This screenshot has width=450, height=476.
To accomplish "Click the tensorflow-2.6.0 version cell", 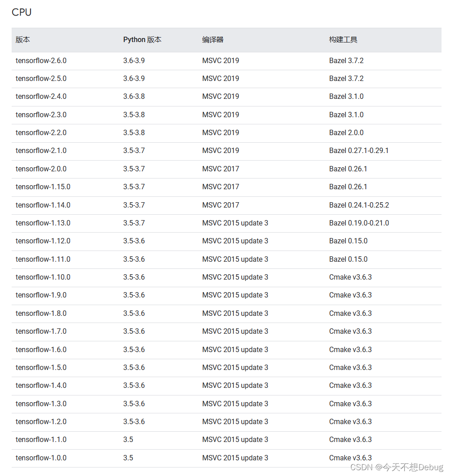I will click(x=41, y=61).
